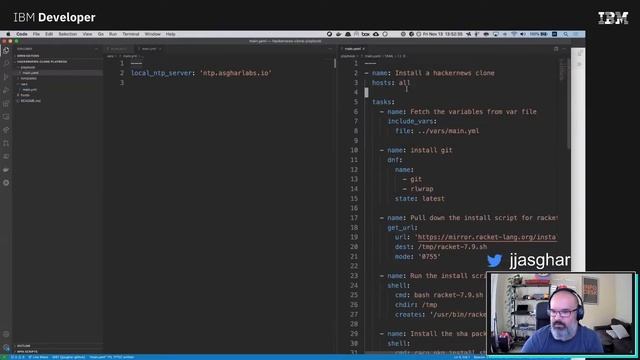Click 'ntp.asgharlabs.io' string value
This screenshot has width=640, height=360.
pyautogui.click(x=236, y=73)
